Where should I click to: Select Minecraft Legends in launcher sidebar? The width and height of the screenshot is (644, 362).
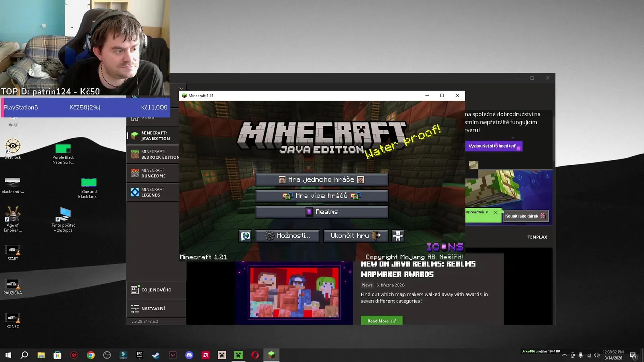tap(152, 192)
